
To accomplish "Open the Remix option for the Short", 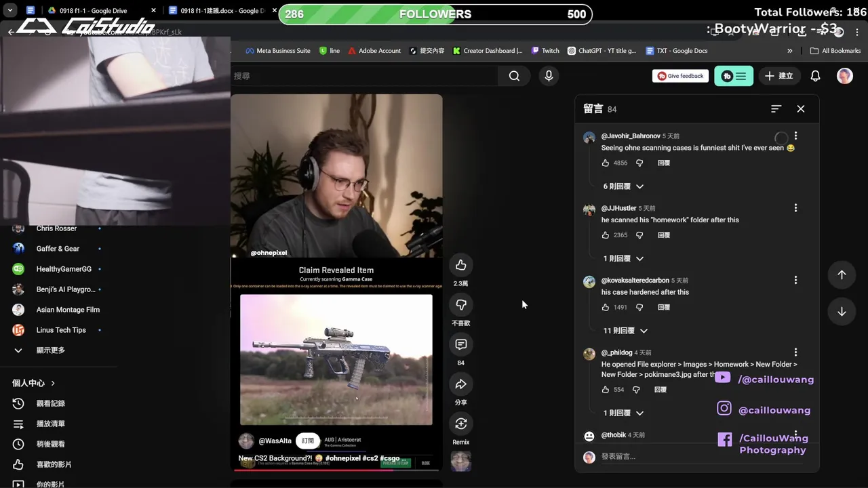I will coord(461,424).
